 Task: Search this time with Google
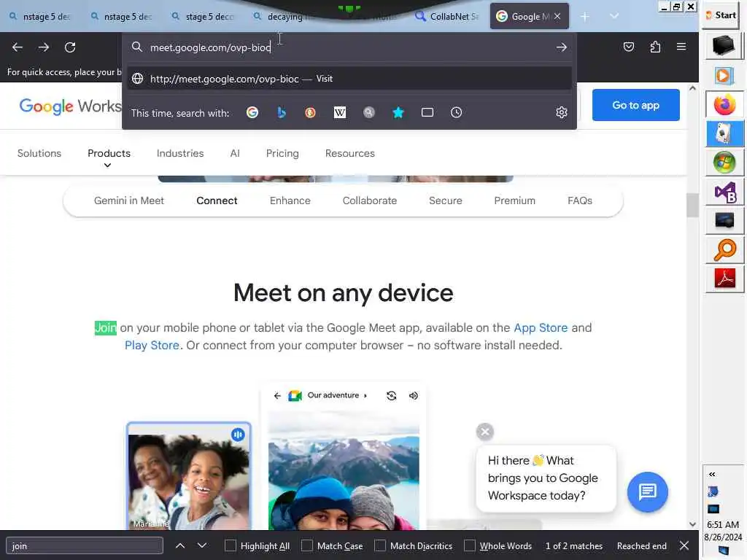coord(252,112)
